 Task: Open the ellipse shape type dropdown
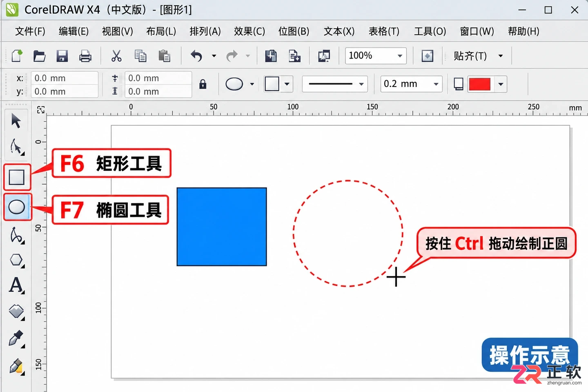pyautogui.click(x=252, y=84)
